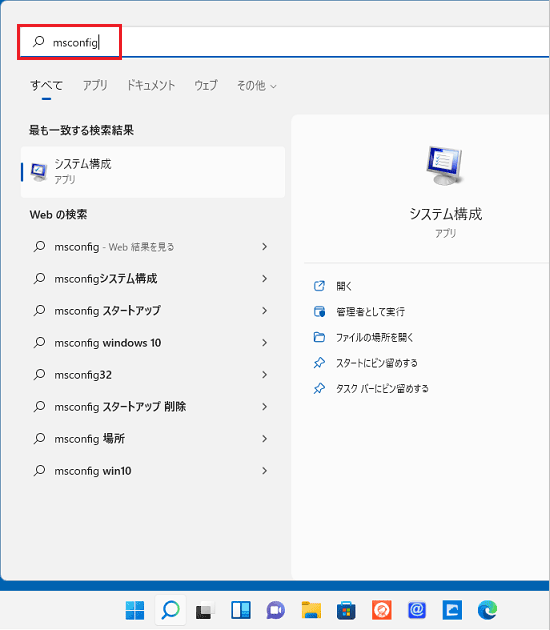Screen dimensions: 550x630
Task: Choose タスク バーにピン留めする
Action: [x=382, y=389]
